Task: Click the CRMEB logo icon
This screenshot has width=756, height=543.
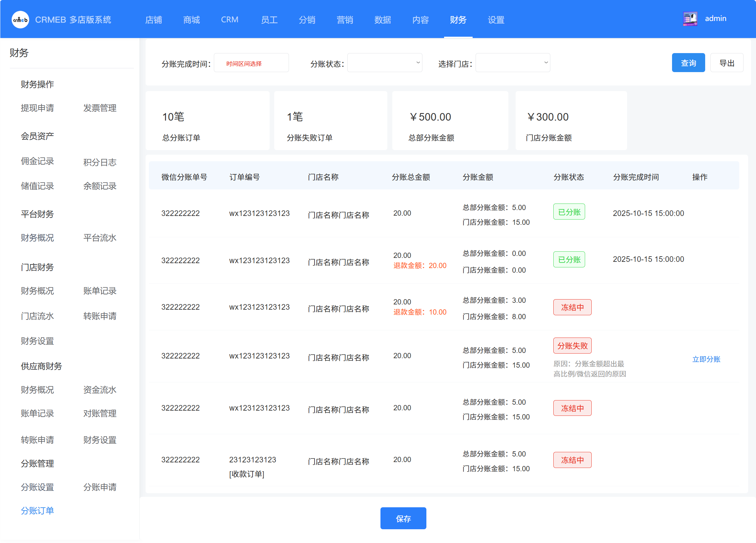Action: [20, 20]
